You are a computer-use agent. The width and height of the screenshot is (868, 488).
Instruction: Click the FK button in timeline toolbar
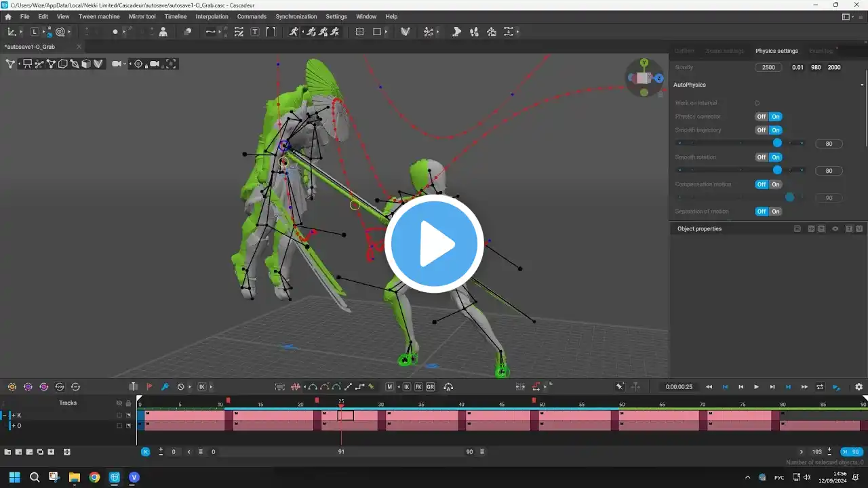click(x=418, y=387)
